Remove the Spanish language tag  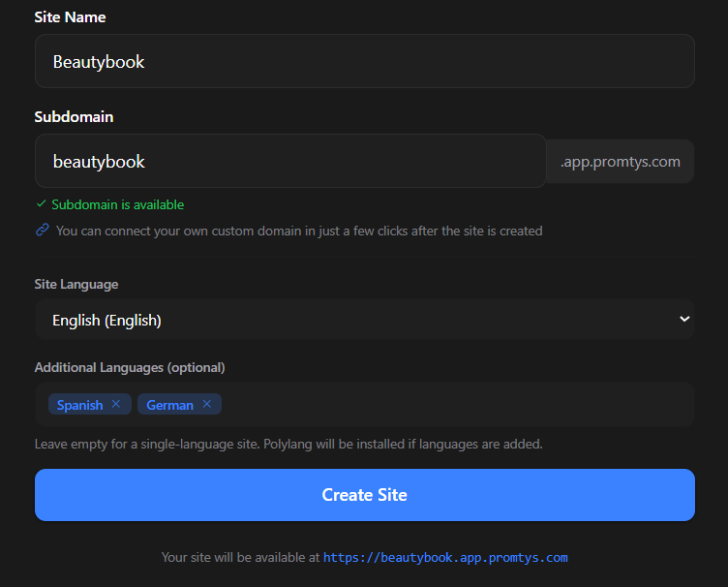pos(116,404)
